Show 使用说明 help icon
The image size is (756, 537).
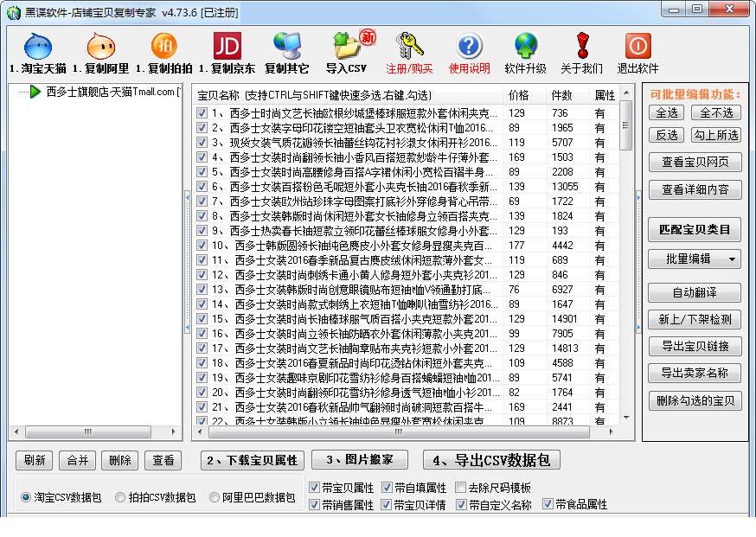(x=469, y=47)
